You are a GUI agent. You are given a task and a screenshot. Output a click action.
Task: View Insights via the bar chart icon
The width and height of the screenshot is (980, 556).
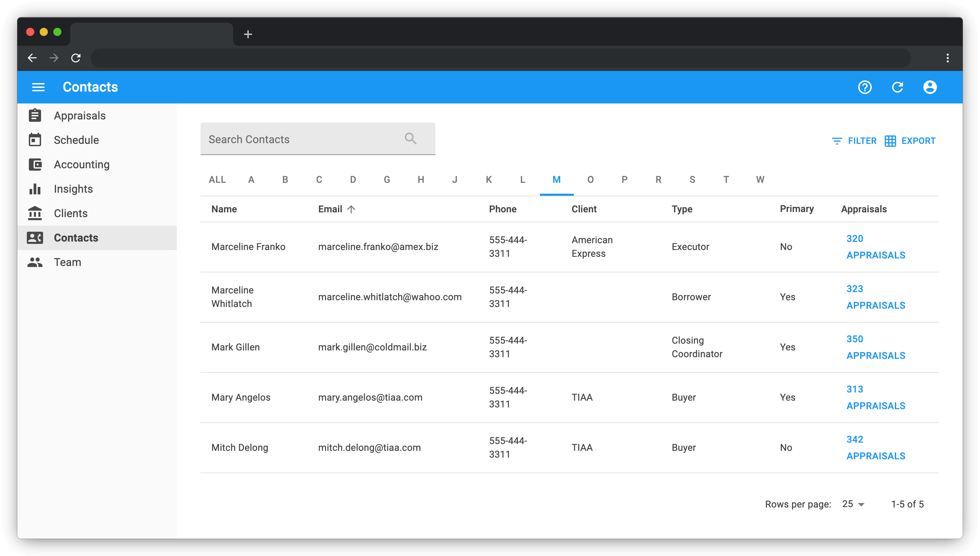pyautogui.click(x=35, y=189)
